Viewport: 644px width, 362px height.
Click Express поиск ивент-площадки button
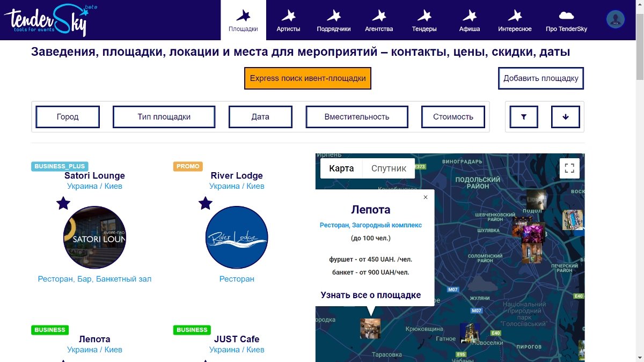coord(308,78)
